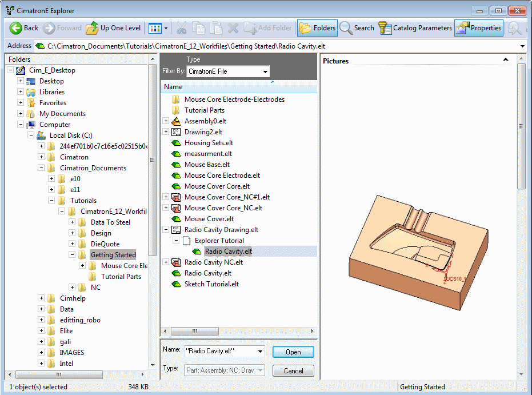Click the file list horizontal scrollbar
Viewport: 532px width, 395px height.
tap(238, 332)
